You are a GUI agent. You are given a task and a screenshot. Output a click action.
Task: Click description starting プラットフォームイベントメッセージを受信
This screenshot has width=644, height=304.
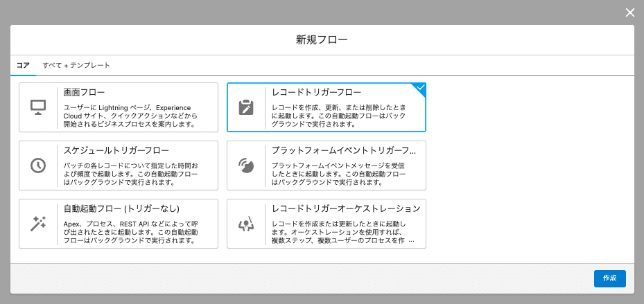point(339,174)
